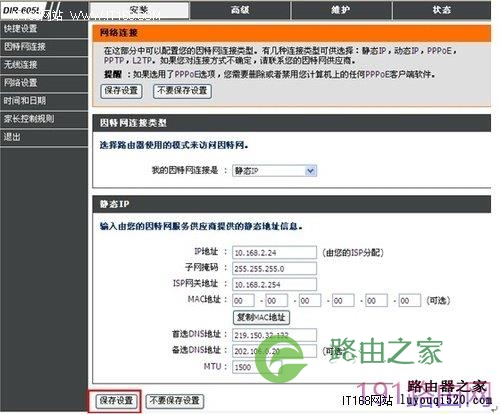This screenshot has height=414, width=500.
Task: Click the IP地址 input field
Action: (x=274, y=253)
